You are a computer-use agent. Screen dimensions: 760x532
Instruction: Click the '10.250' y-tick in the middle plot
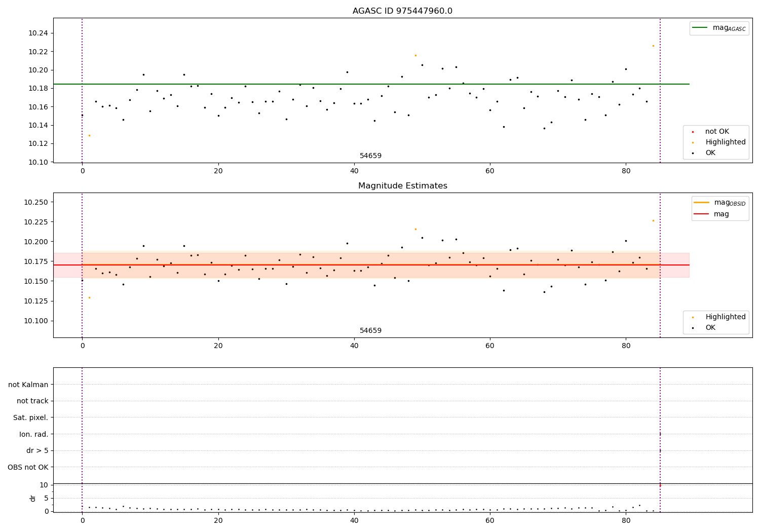(x=36, y=202)
